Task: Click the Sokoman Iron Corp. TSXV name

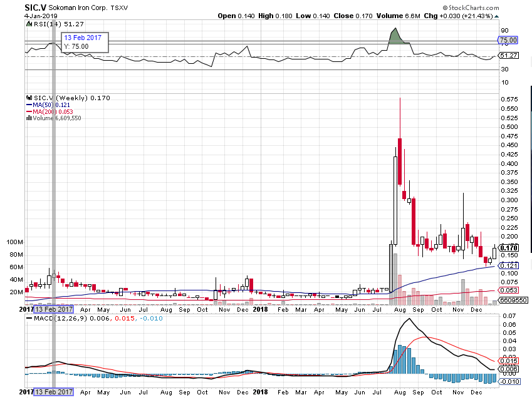Action: [x=88, y=8]
